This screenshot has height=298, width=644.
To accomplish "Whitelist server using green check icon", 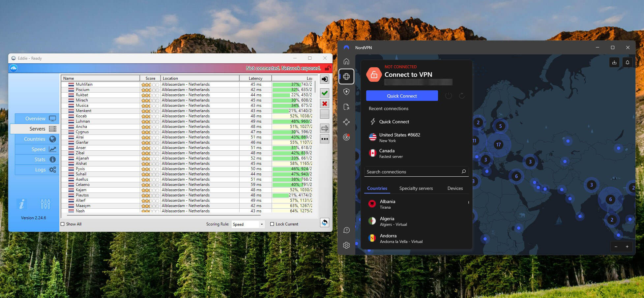I will pos(324,93).
